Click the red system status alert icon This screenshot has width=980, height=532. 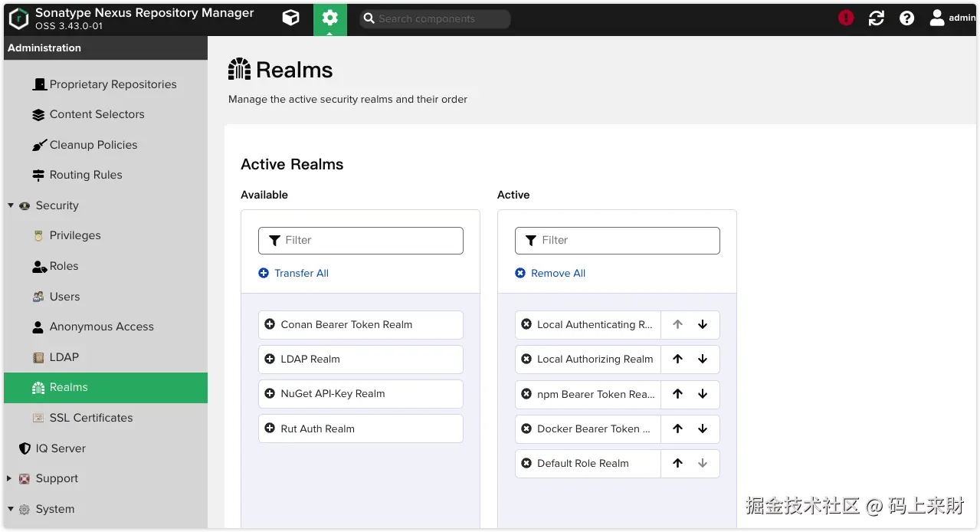tap(846, 18)
